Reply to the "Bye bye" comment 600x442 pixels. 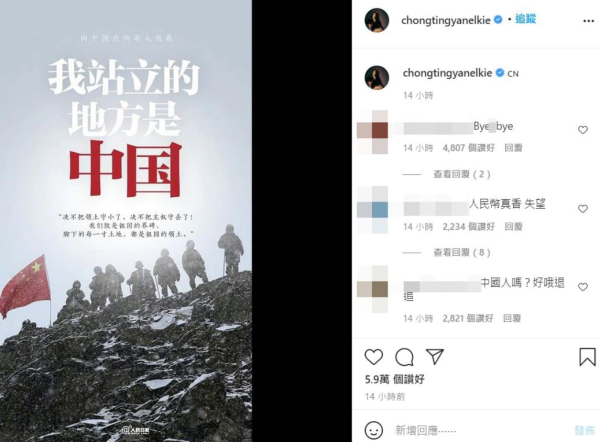tap(513, 148)
